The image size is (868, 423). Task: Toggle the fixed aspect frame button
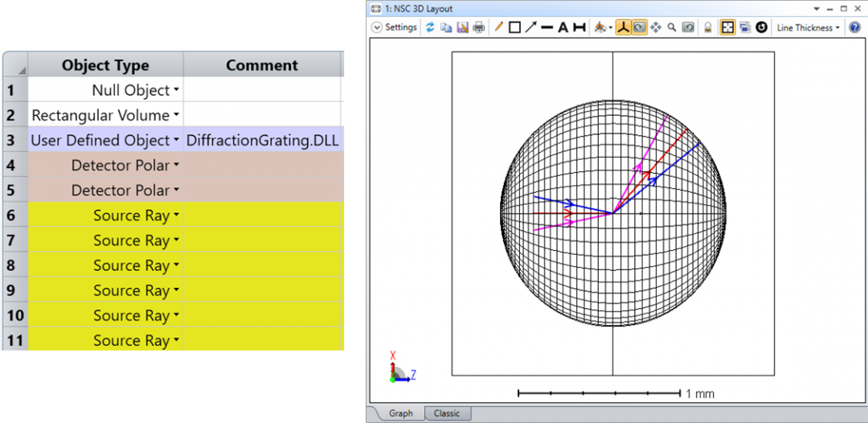tap(727, 27)
